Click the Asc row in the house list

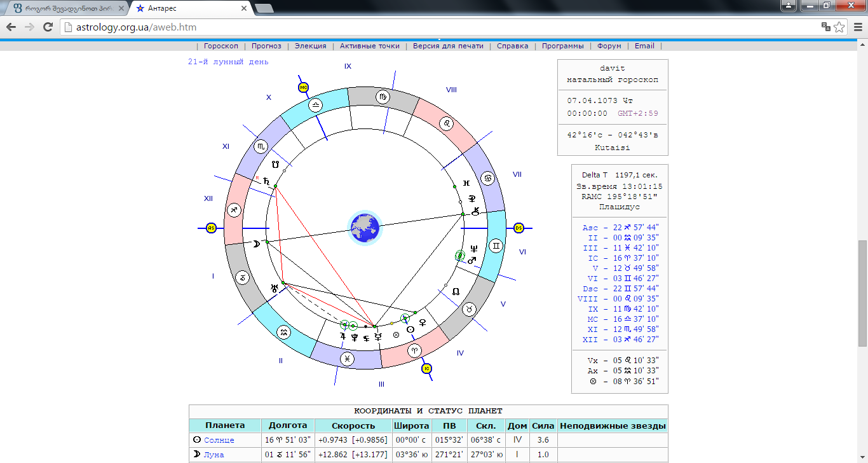point(620,228)
